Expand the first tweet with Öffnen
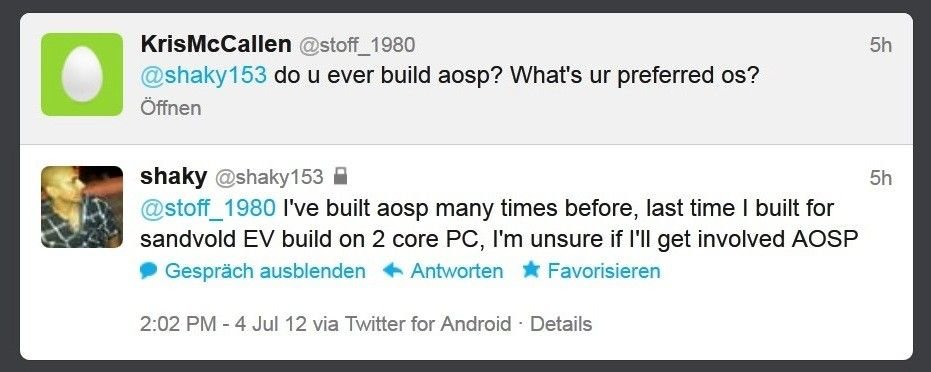Screen dimensions: 931x372 pyautogui.click(x=171, y=108)
